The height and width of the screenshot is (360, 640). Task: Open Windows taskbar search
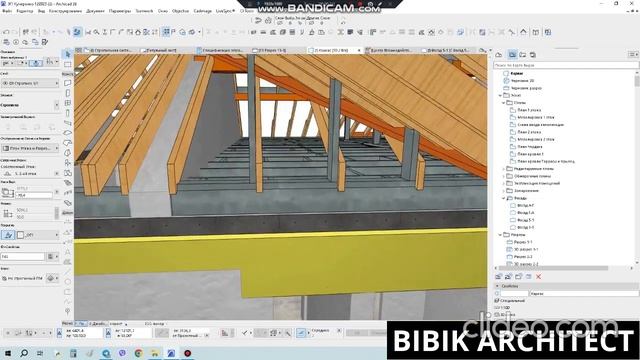[x=24, y=353]
